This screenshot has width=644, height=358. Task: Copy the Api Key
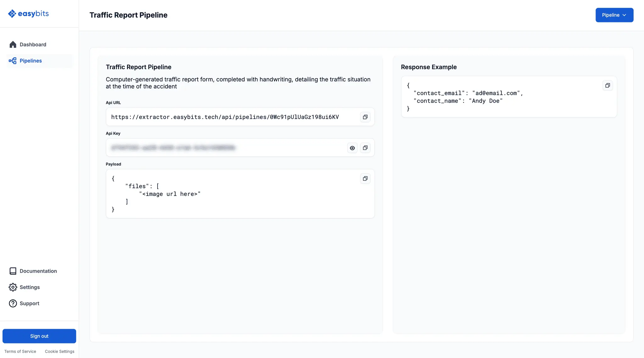point(365,148)
